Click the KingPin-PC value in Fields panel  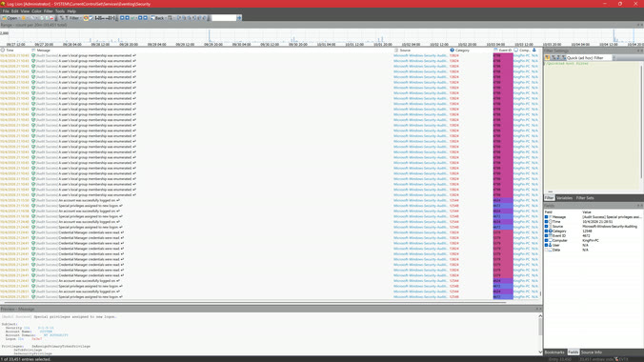tap(591, 240)
